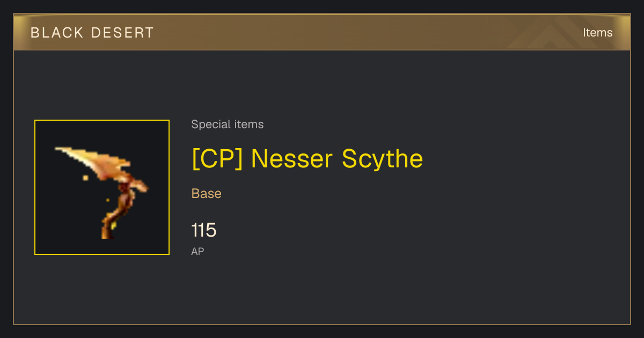Select the yellow-bordered item thumbnail frame

(x=102, y=187)
